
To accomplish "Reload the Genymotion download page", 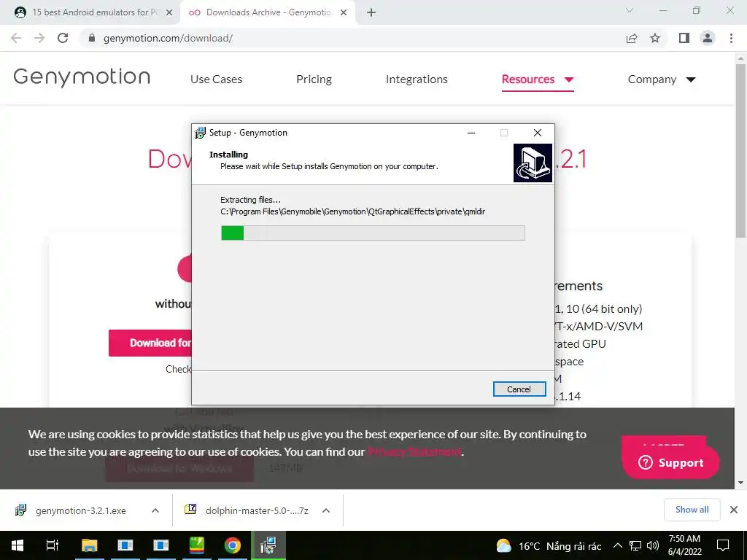I will point(63,38).
